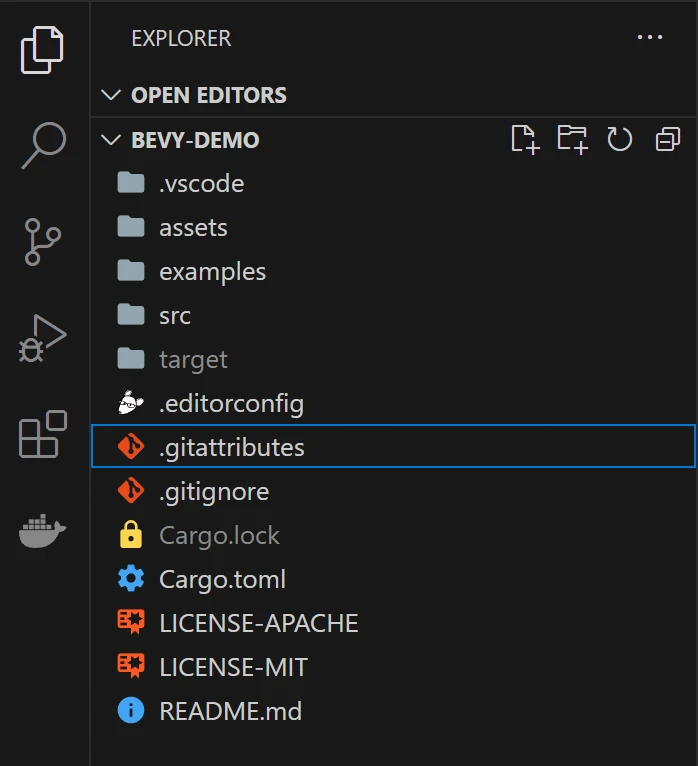The height and width of the screenshot is (766, 698).
Task: Collapse all folders in Explorer
Action: coord(667,140)
